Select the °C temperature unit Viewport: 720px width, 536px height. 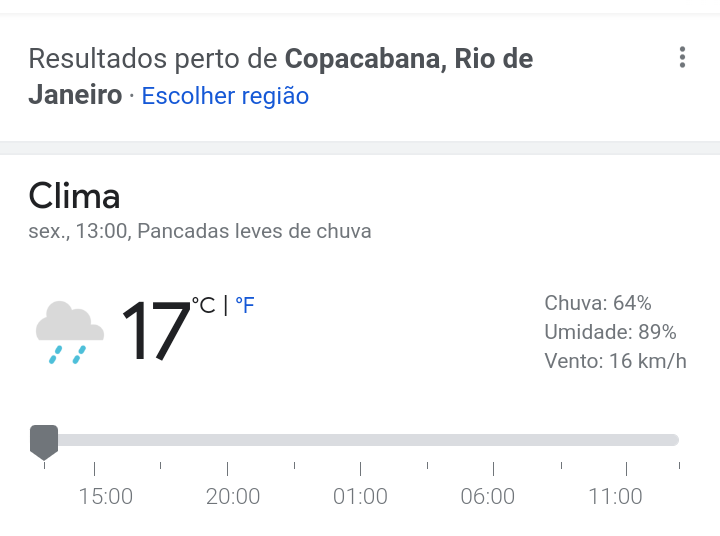(x=203, y=305)
